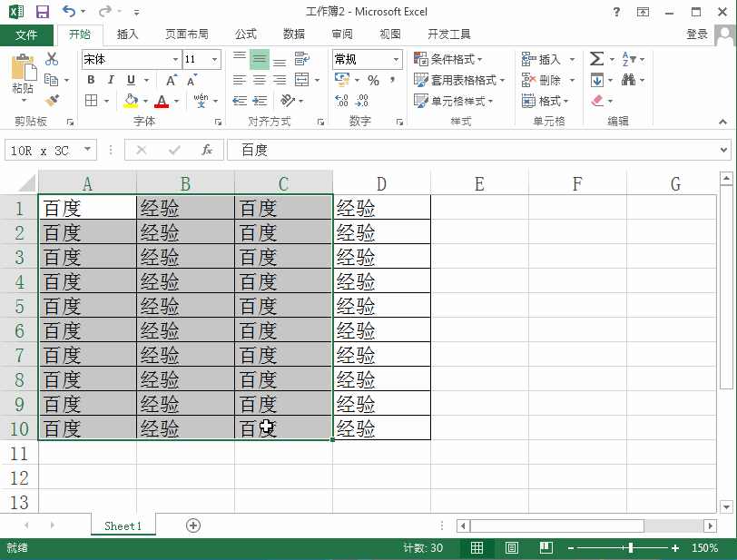Activate the Format Painter brush

52,101
